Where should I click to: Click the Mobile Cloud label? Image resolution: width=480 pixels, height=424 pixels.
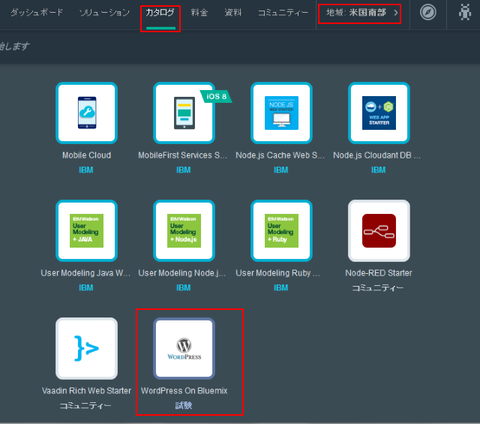tap(87, 155)
